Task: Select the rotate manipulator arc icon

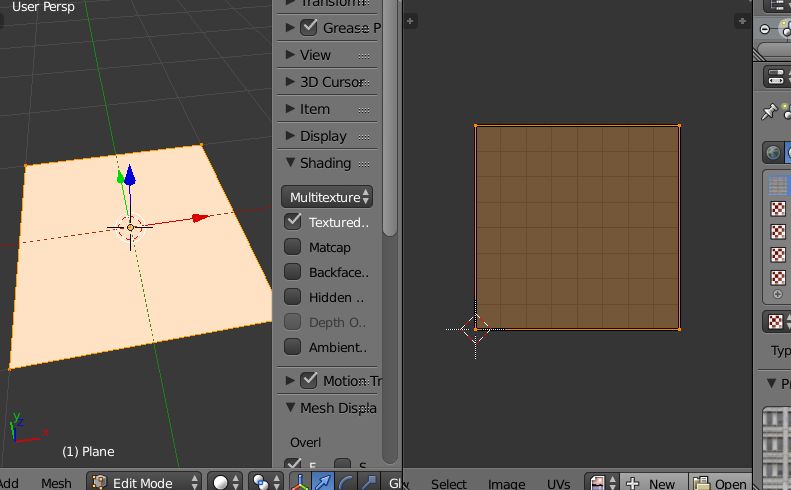Action: pos(346,482)
